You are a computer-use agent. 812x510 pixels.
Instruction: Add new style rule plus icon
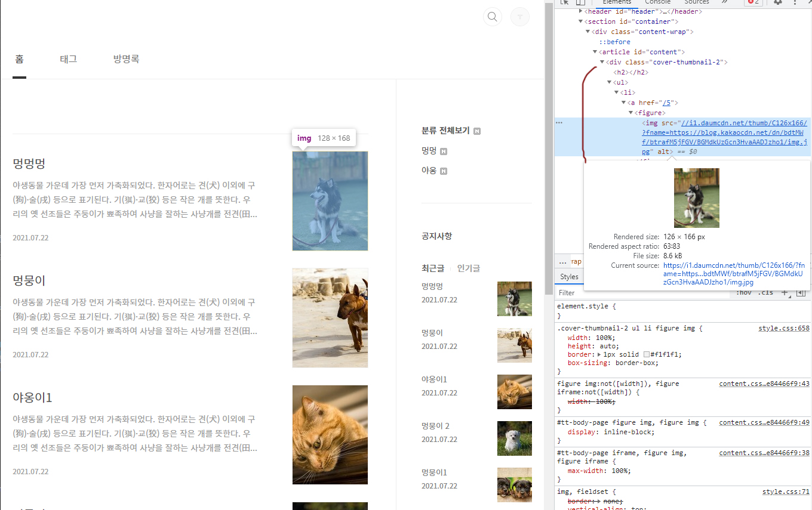point(785,293)
